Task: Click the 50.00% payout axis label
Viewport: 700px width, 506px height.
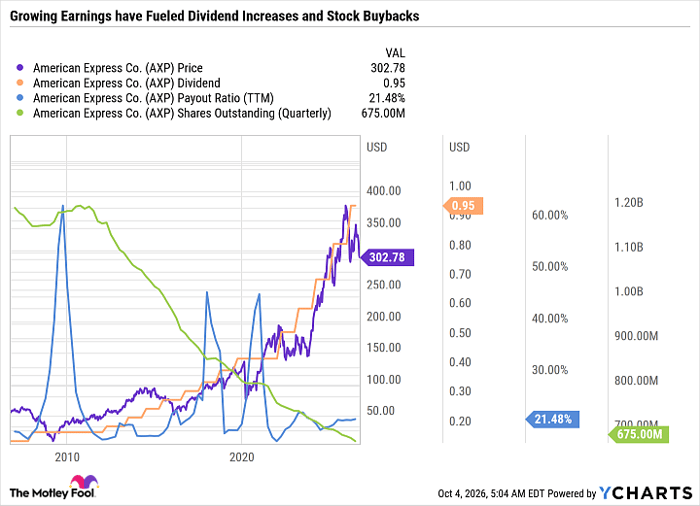Action: tap(550, 267)
